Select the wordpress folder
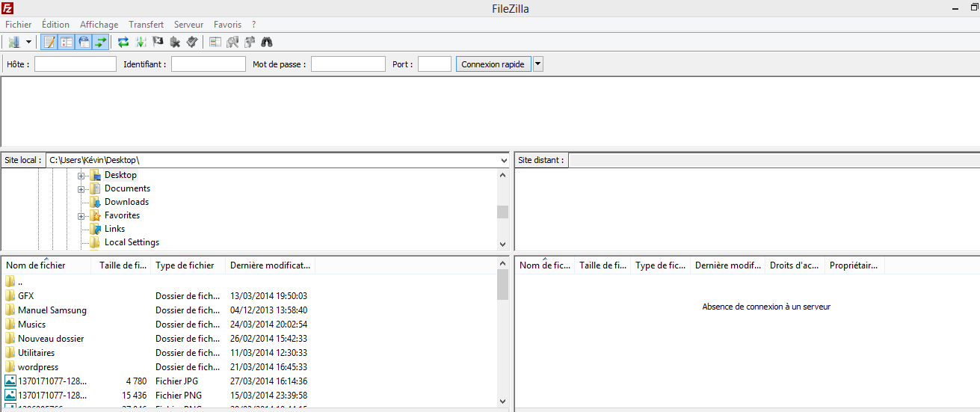Screen dimensions: 980x412 pyautogui.click(x=38, y=367)
